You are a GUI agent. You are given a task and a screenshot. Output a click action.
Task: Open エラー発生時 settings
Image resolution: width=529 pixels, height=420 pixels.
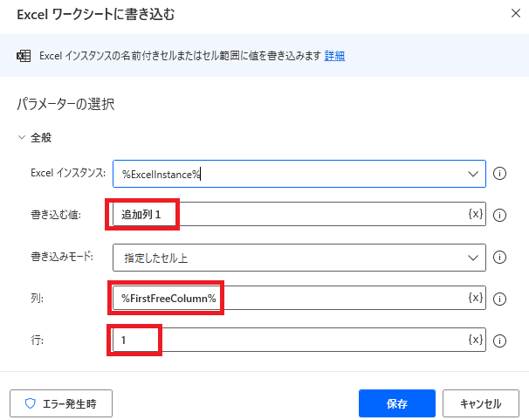(61, 403)
